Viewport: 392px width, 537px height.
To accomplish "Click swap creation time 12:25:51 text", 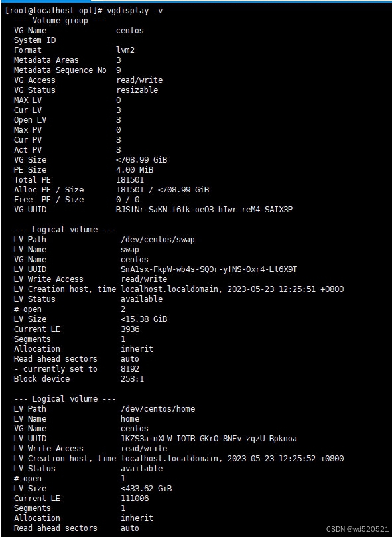I will pyautogui.click(x=297, y=289).
